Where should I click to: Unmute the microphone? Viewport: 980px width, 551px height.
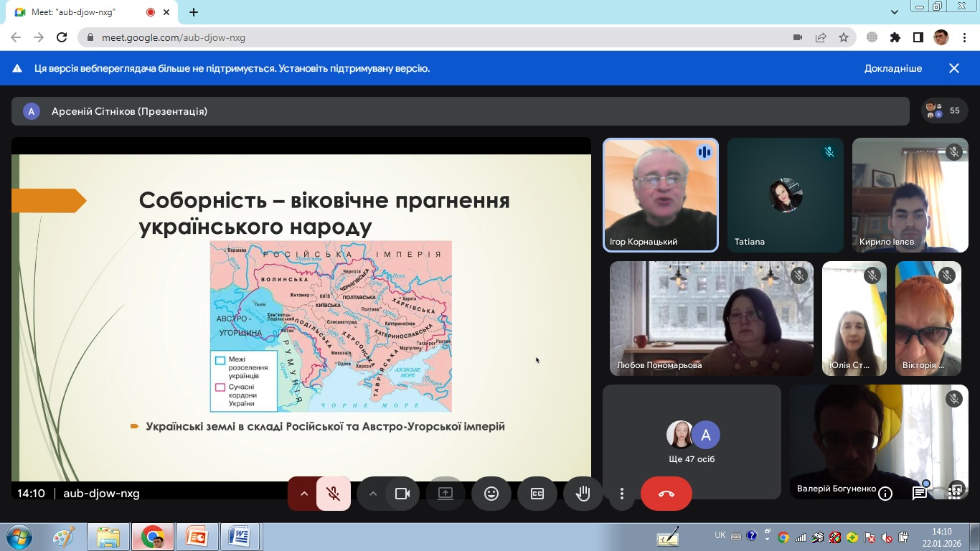click(333, 494)
